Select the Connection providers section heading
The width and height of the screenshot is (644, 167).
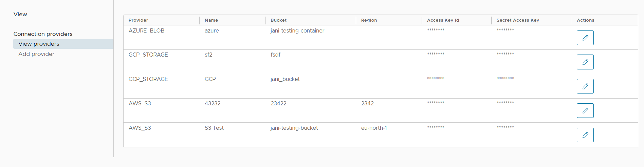43,34
